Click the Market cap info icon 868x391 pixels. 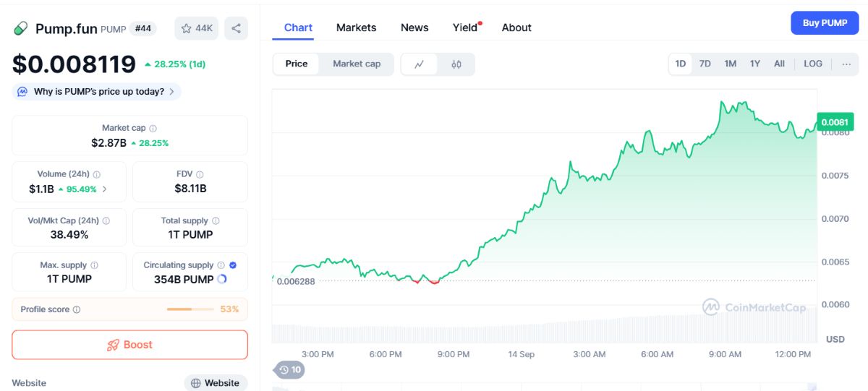coord(153,128)
